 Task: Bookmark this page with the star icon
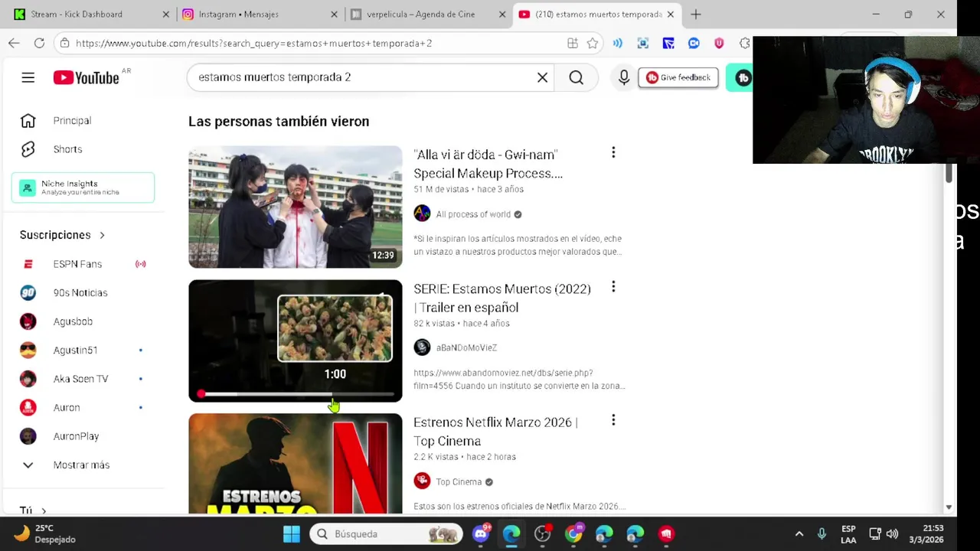point(593,44)
